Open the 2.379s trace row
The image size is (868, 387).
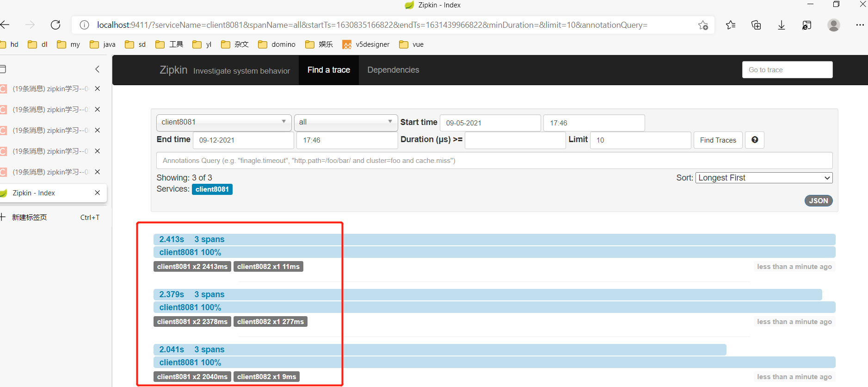(x=488, y=294)
